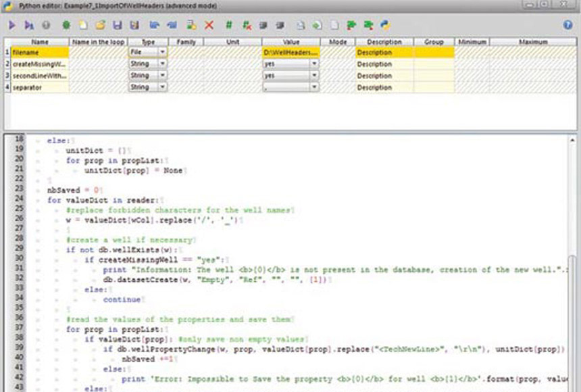Screen dimensions: 581x392
Task: Open Value dropdown for the separator row
Action: click(x=314, y=87)
